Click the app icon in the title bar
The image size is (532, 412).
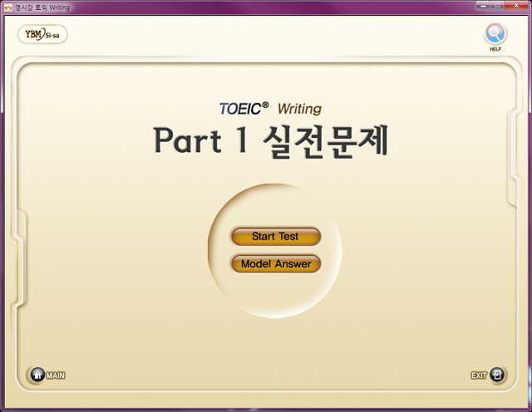pos(8,7)
